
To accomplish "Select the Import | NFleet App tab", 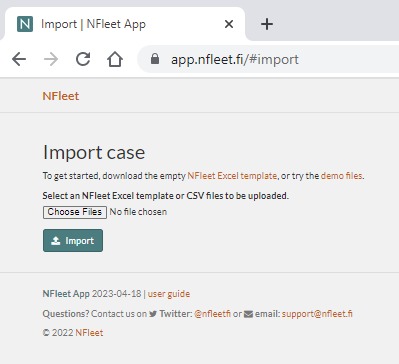I will click(125, 24).
